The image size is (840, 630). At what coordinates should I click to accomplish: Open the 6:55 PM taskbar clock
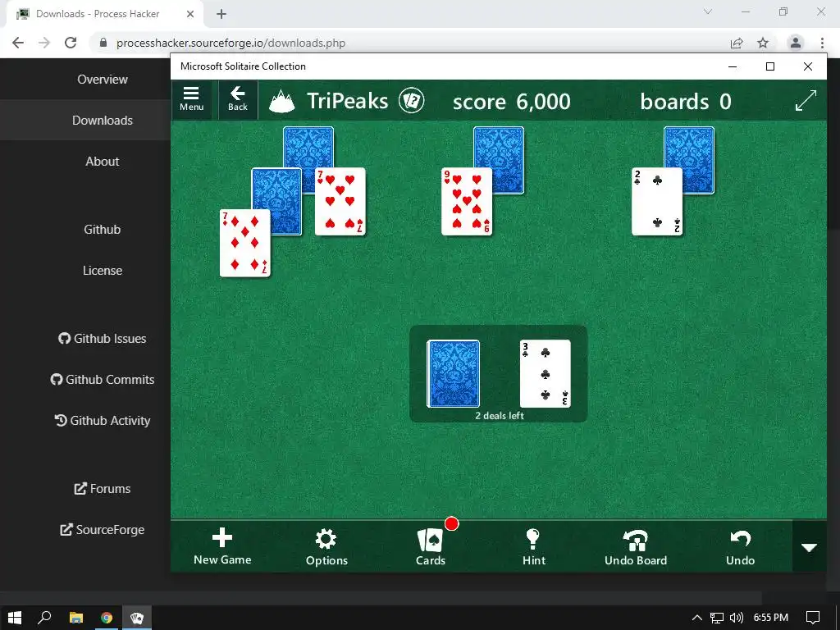coord(771,618)
